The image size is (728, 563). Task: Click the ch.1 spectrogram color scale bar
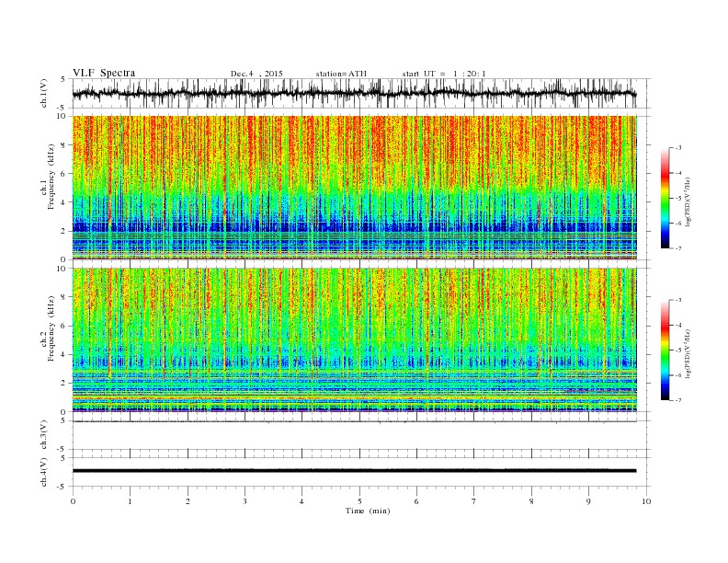click(665, 198)
